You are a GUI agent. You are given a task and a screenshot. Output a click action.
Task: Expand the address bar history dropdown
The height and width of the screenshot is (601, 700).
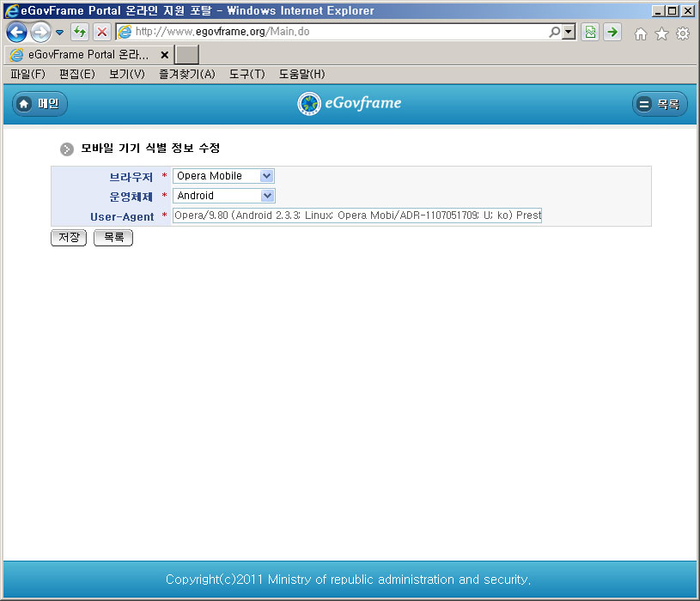(x=569, y=32)
